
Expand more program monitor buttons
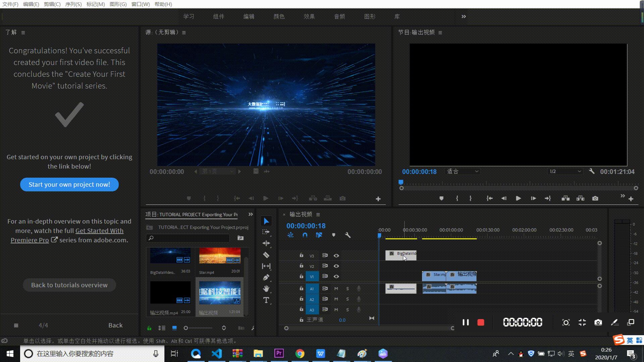coord(623,196)
